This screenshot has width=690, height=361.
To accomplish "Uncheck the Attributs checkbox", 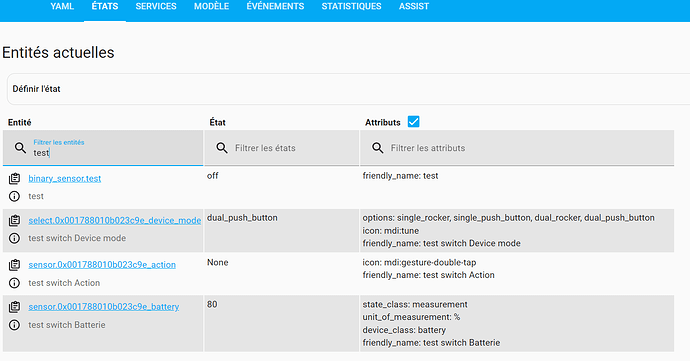I will 414,122.
